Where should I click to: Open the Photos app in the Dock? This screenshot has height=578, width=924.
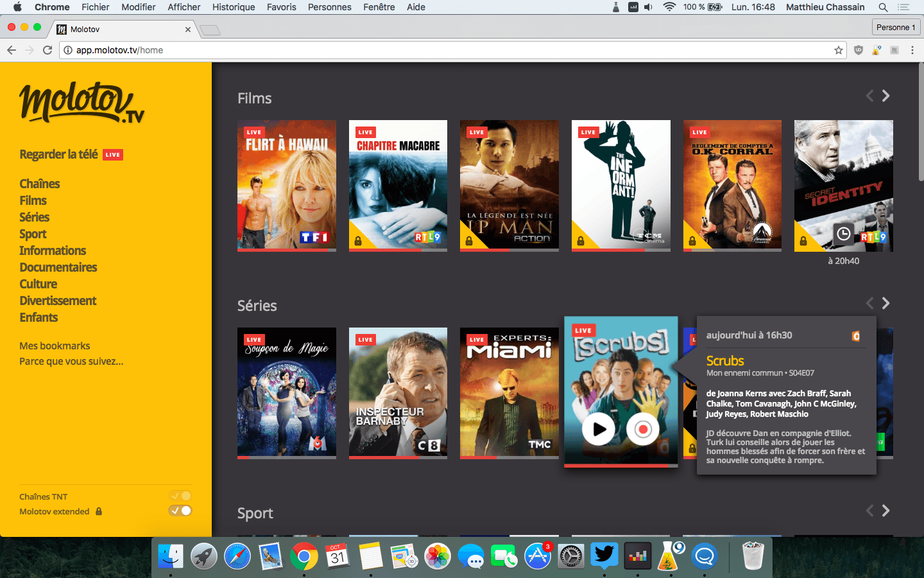pos(438,556)
